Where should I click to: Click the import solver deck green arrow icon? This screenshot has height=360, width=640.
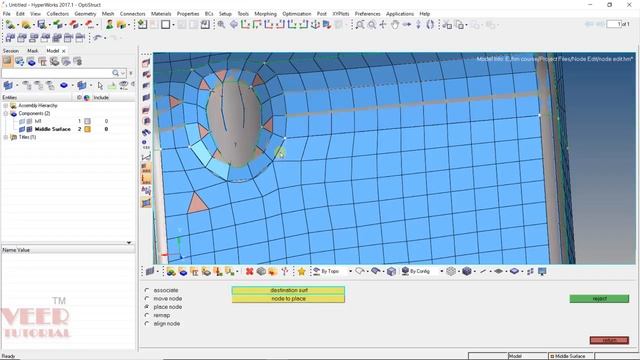58,24
